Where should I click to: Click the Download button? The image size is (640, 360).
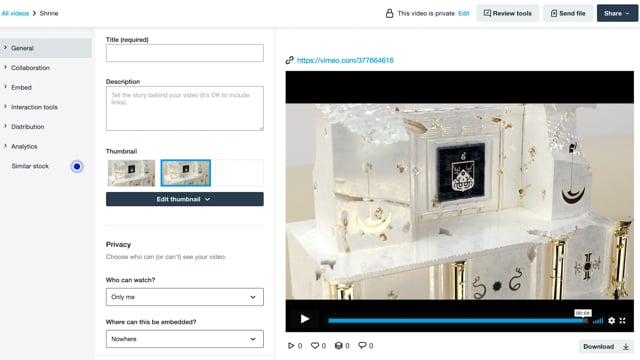606,347
